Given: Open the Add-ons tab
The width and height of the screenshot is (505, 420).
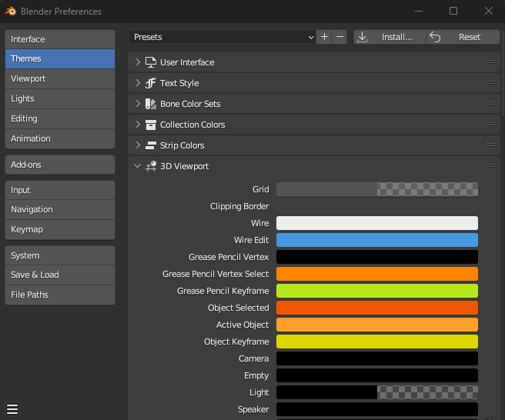Looking at the screenshot, I should [60, 165].
